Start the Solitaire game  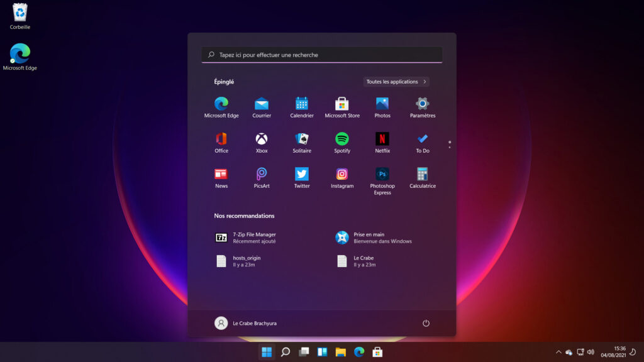tap(302, 143)
